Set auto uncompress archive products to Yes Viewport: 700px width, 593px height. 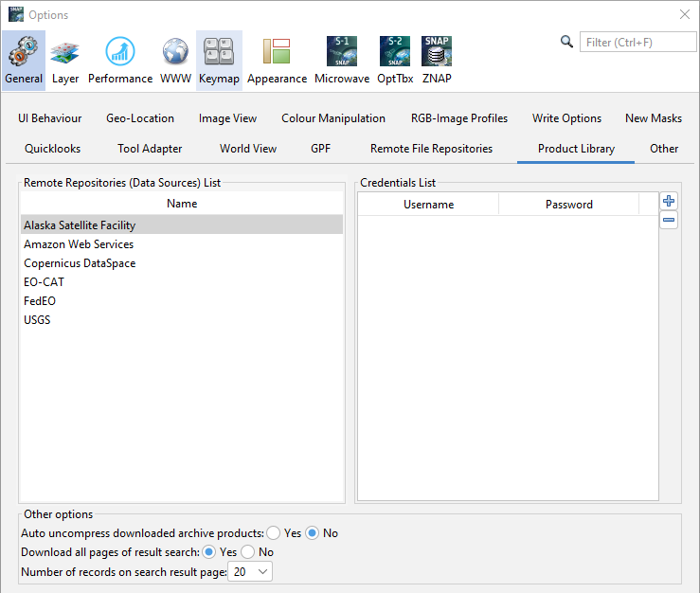tap(274, 533)
